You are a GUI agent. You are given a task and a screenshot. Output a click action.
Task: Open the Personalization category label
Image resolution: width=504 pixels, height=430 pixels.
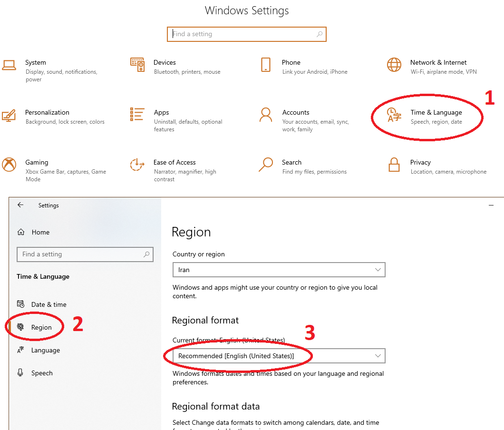tap(47, 112)
